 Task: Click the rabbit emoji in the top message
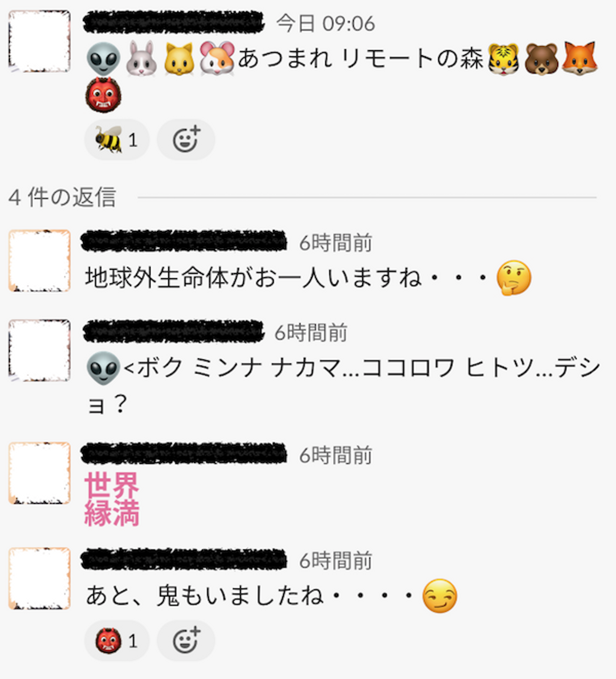click(141, 59)
